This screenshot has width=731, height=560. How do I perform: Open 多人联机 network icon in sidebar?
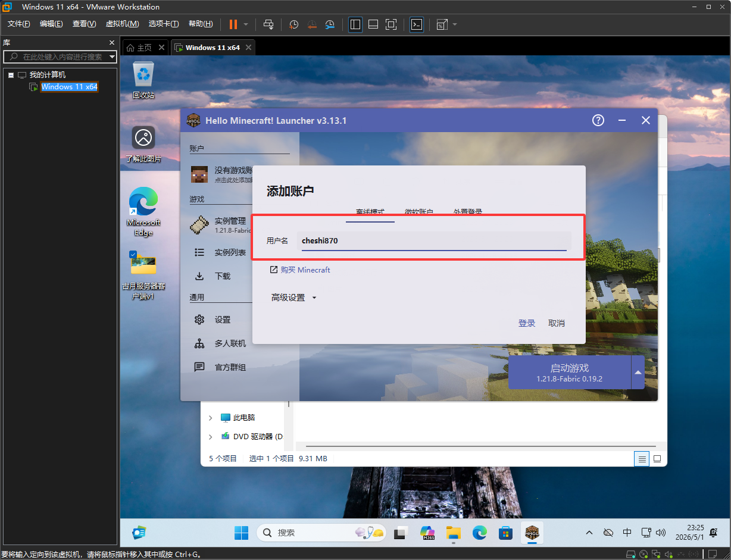click(x=199, y=343)
